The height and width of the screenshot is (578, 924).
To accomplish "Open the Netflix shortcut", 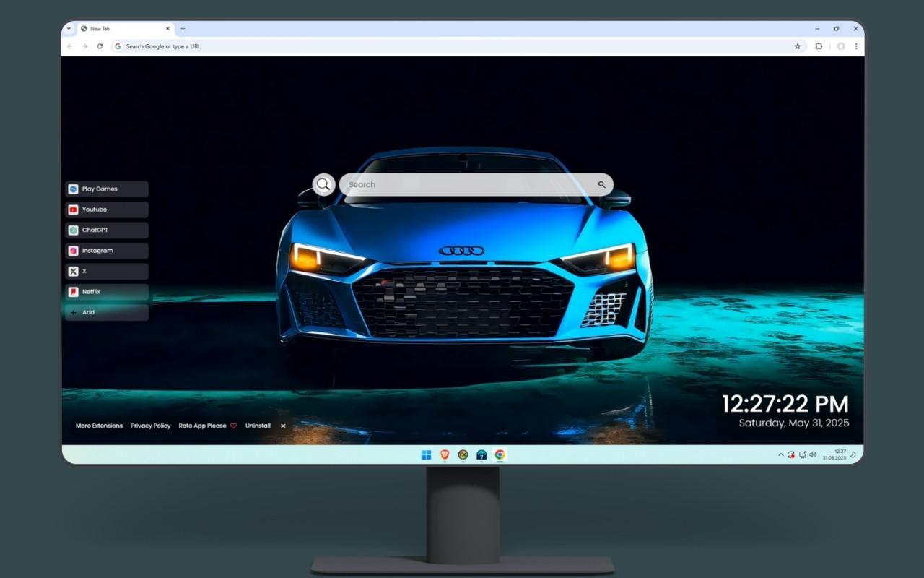I will [107, 292].
